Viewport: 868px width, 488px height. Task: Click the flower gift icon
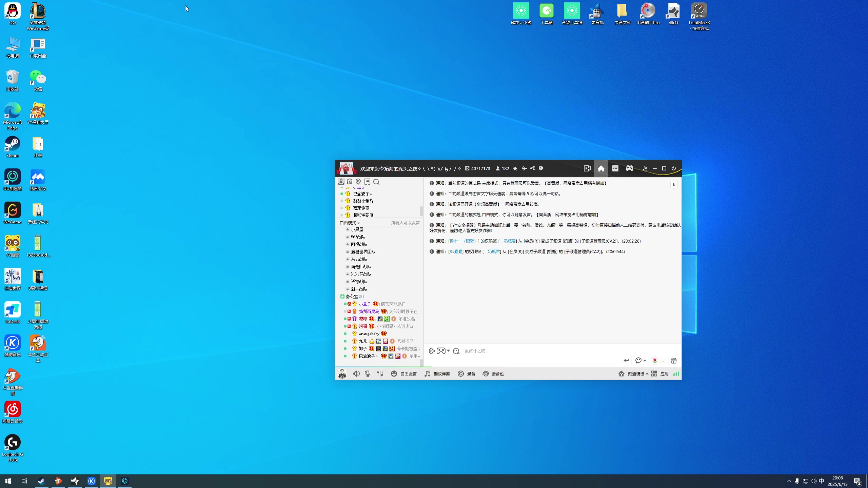[655, 361]
